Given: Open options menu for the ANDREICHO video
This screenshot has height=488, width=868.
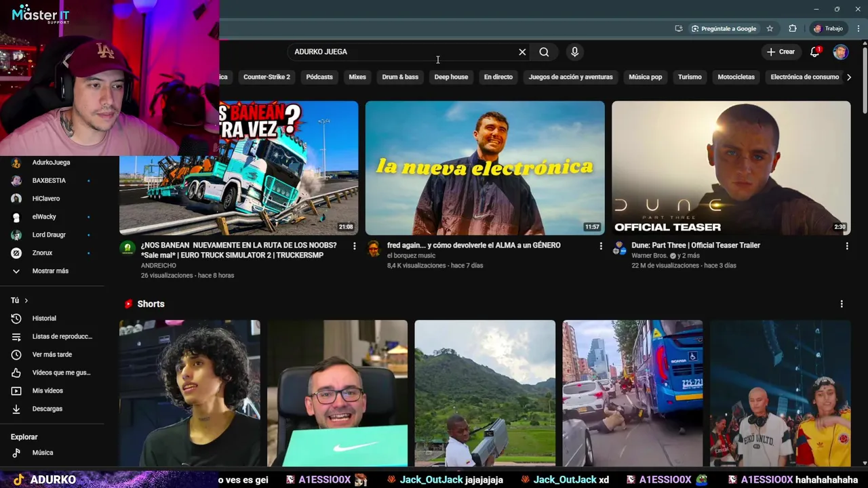Looking at the screenshot, I should (354, 246).
